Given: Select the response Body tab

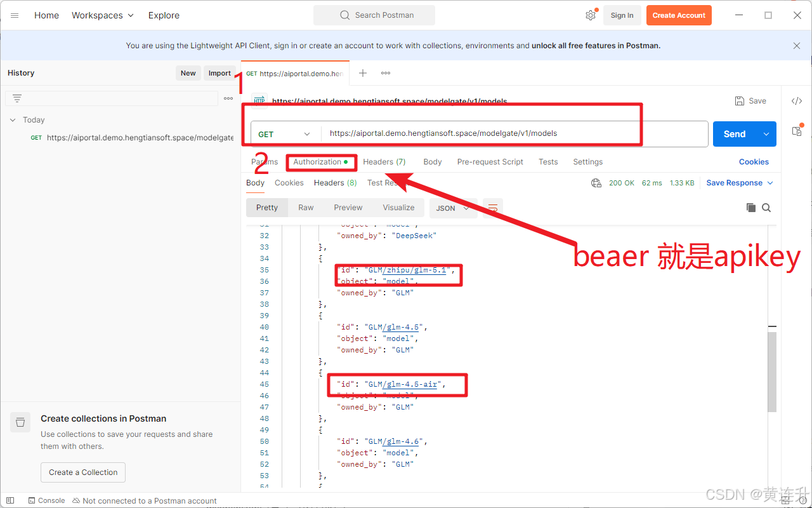Looking at the screenshot, I should [256, 183].
